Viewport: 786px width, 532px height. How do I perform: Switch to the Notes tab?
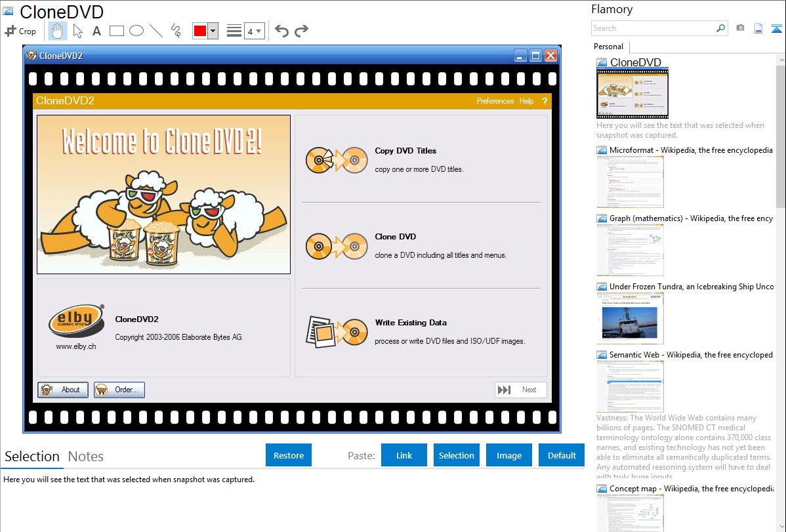pyautogui.click(x=86, y=457)
